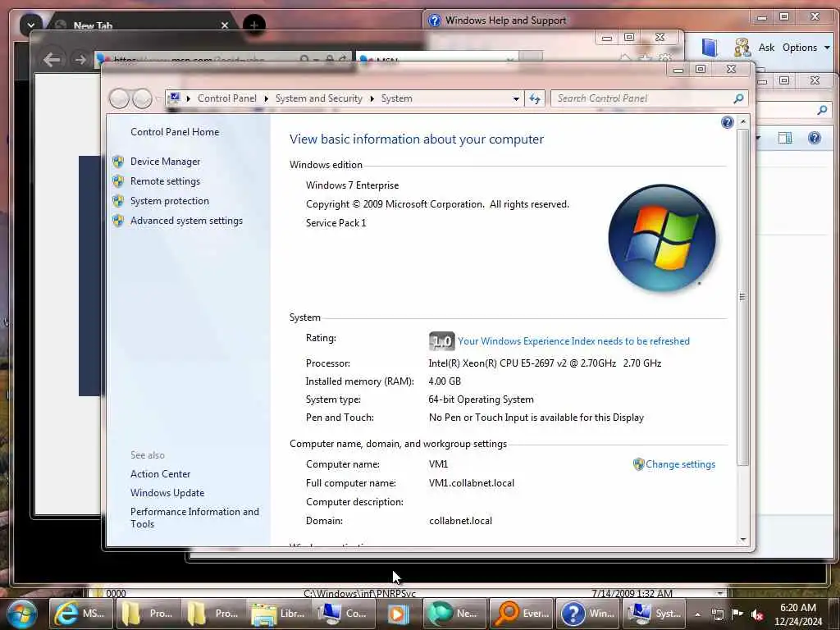The image size is (840, 630).
Task: Open Device Manager from the sidebar
Action: [165, 162]
